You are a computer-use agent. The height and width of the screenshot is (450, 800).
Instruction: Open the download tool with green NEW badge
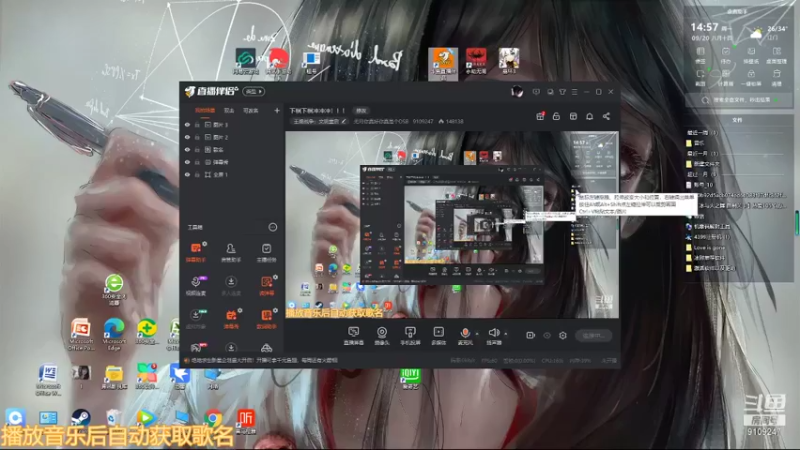click(x=196, y=318)
